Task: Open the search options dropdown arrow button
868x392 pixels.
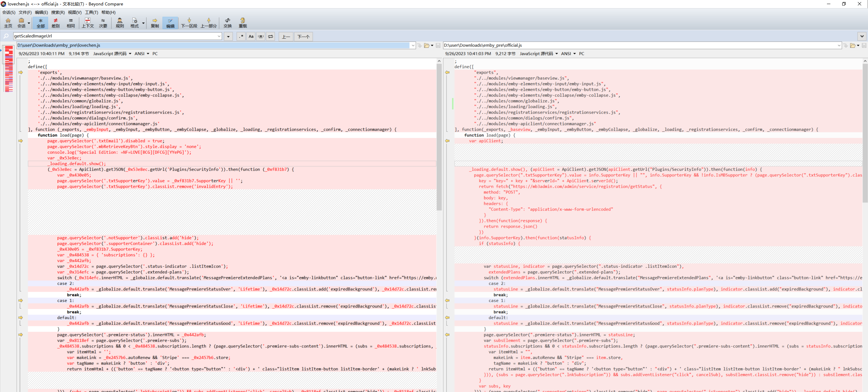Action: [x=228, y=36]
